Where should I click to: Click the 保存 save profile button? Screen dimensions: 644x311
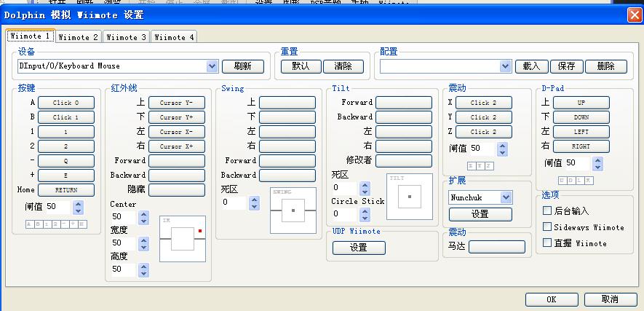(566, 66)
